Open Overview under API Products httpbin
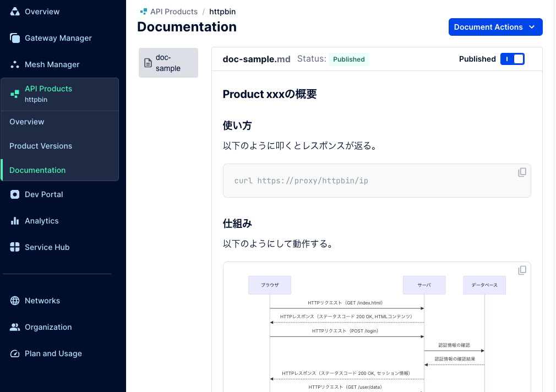Image resolution: width=556 pixels, height=392 pixels. 27,122
